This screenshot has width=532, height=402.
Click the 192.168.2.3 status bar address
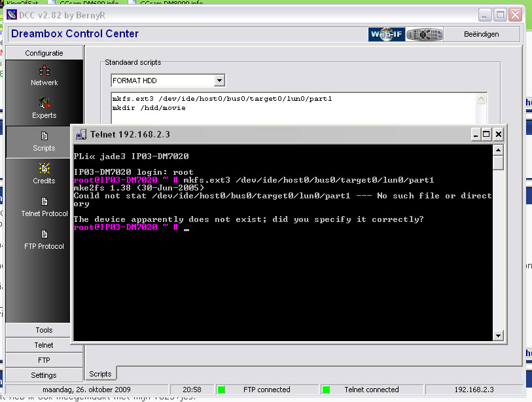point(474,390)
